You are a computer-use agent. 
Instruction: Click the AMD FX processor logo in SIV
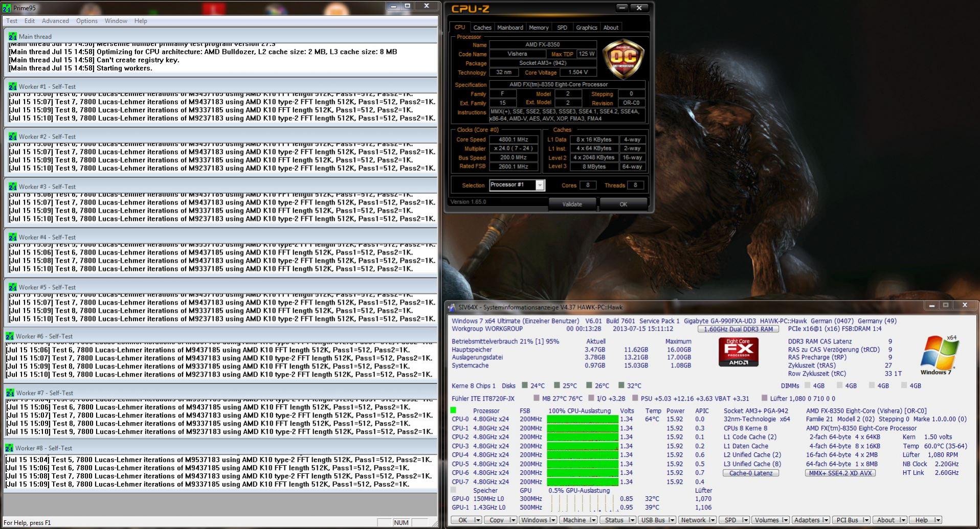(739, 351)
